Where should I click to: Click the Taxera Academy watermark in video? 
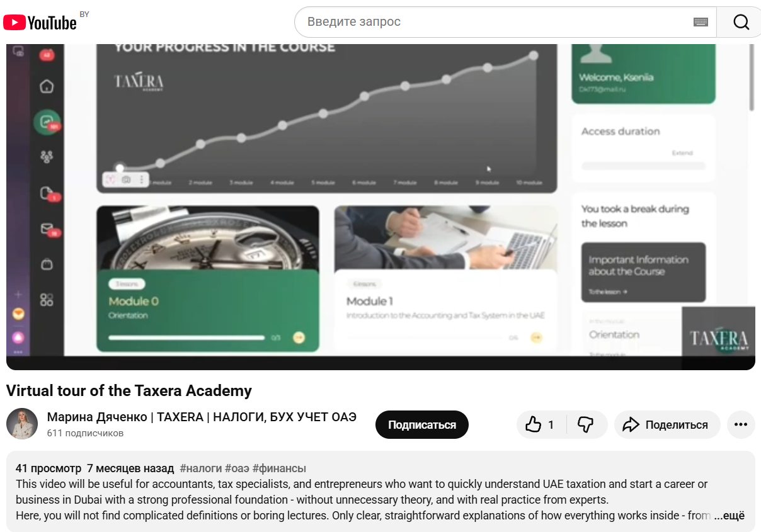(718, 339)
